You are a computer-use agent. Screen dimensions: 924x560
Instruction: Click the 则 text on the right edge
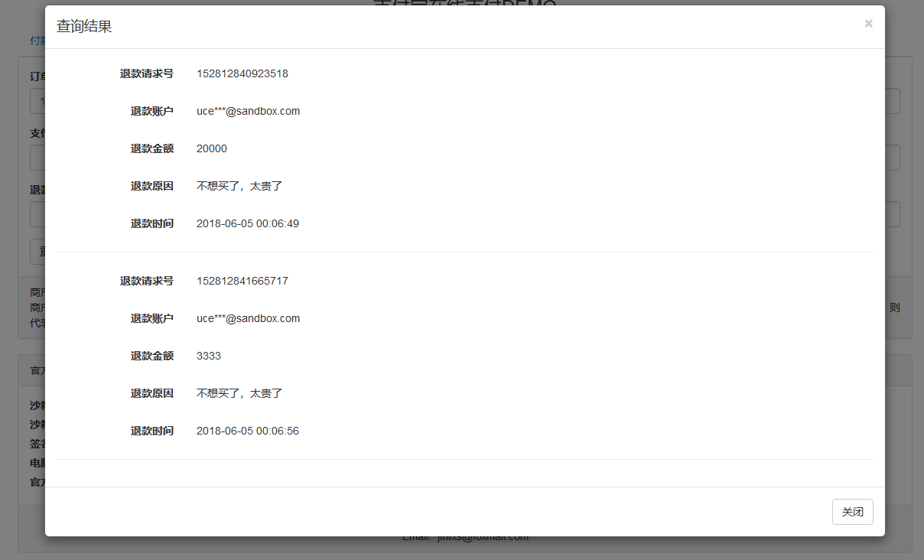point(895,308)
